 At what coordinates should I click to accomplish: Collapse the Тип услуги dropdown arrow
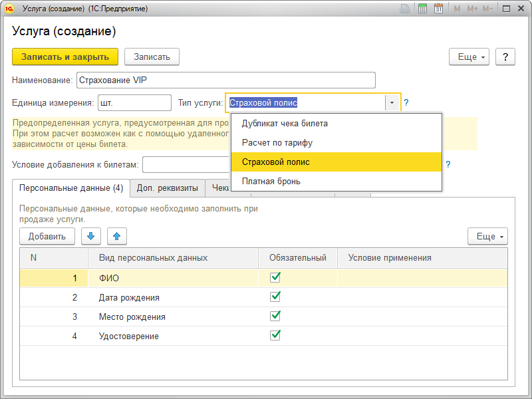(392, 103)
